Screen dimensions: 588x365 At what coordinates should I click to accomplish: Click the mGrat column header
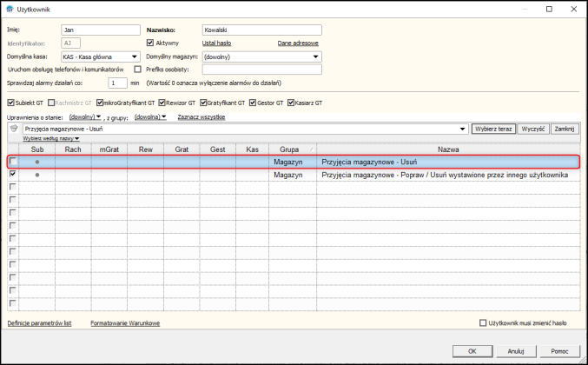109,149
